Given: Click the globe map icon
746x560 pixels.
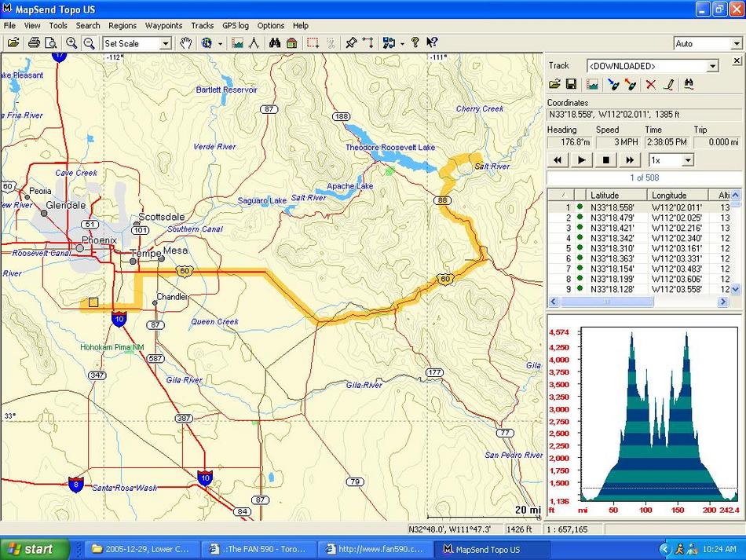Looking at the screenshot, I should [x=207, y=43].
